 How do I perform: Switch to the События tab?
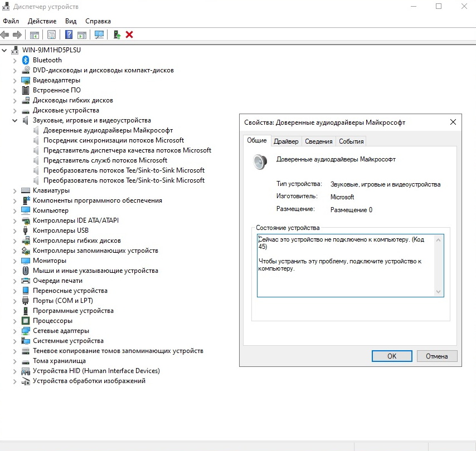point(351,141)
